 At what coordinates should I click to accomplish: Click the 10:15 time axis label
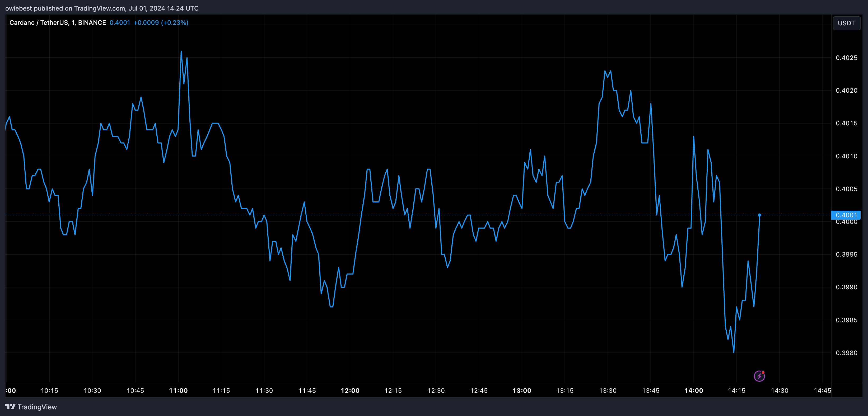point(50,390)
